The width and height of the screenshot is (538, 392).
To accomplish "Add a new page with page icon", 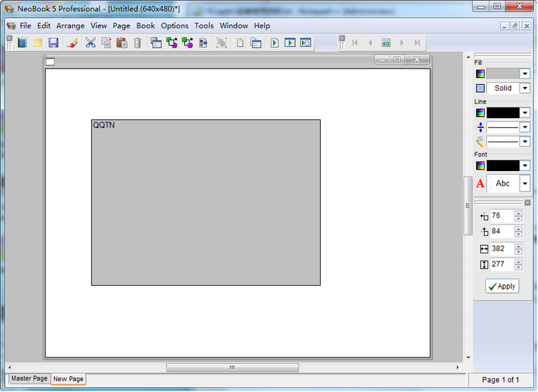I will coord(240,43).
